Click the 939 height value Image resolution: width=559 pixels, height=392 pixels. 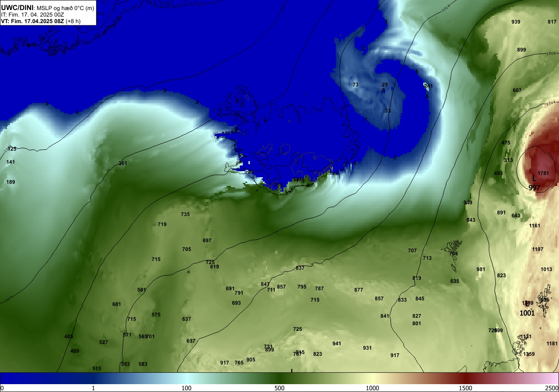click(x=516, y=22)
